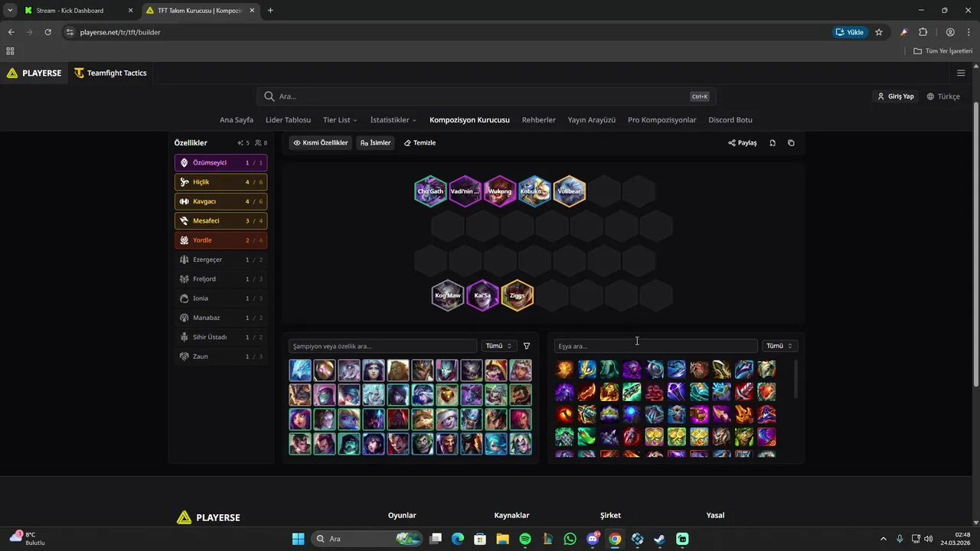Click the Yükle install button
The image size is (980, 551).
tap(850, 32)
